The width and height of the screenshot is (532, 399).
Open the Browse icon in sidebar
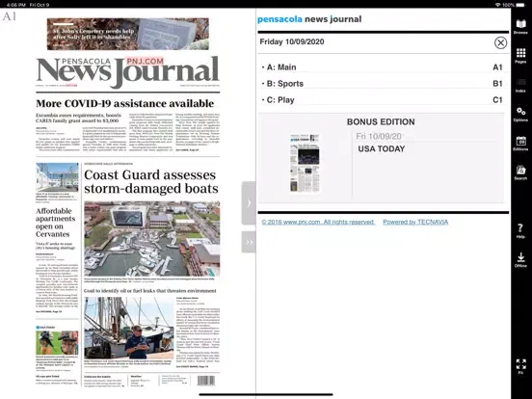[520, 26]
